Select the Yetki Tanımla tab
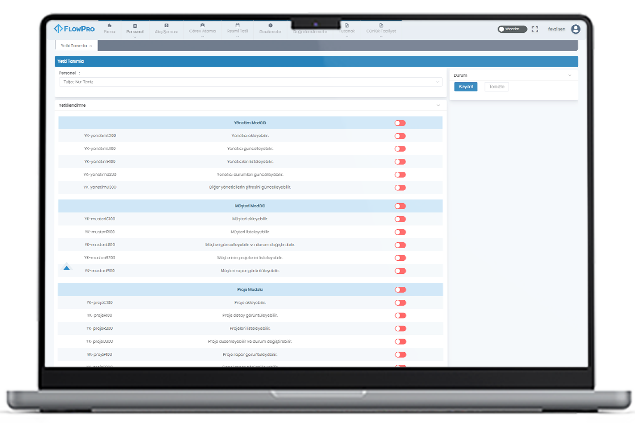Viewport: 635px width, 423px height. (75, 45)
